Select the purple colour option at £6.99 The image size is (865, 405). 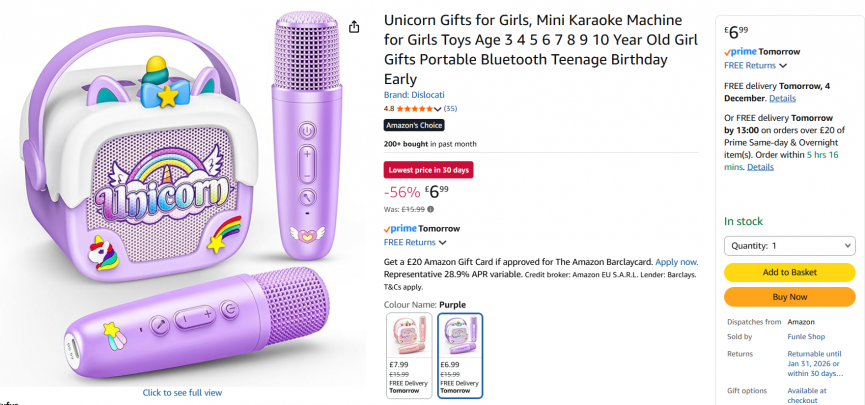click(x=460, y=355)
